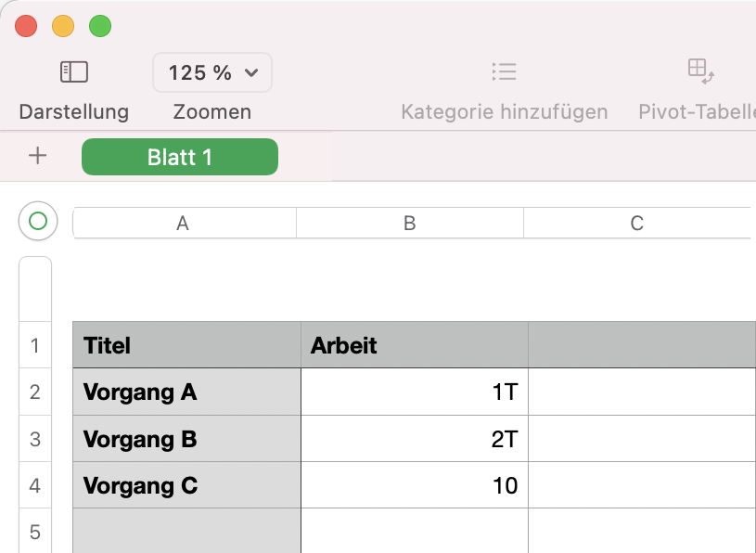
Task: Select column header A
Action: click(183, 223)
